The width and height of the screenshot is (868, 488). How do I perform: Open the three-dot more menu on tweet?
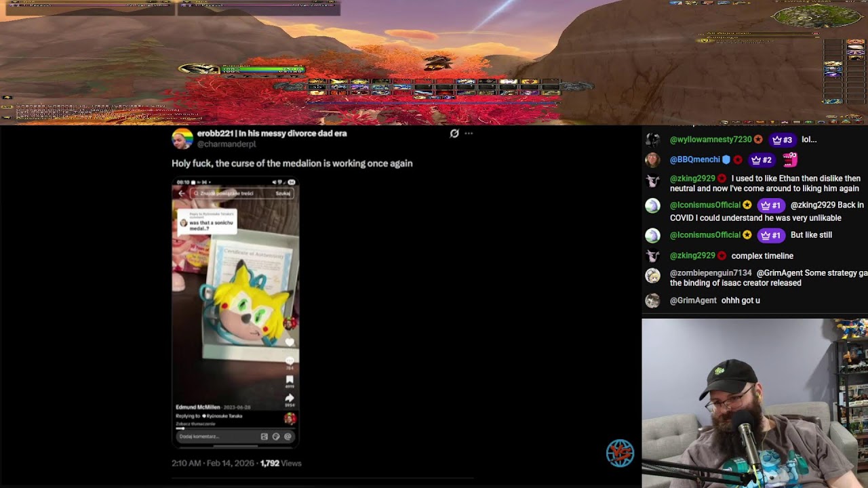469,134
